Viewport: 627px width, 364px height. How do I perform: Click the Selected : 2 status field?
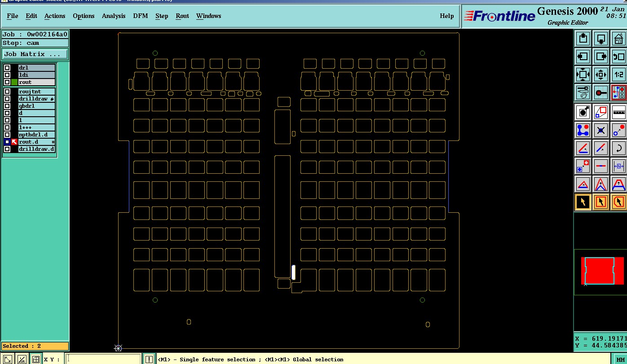(35, 346)
